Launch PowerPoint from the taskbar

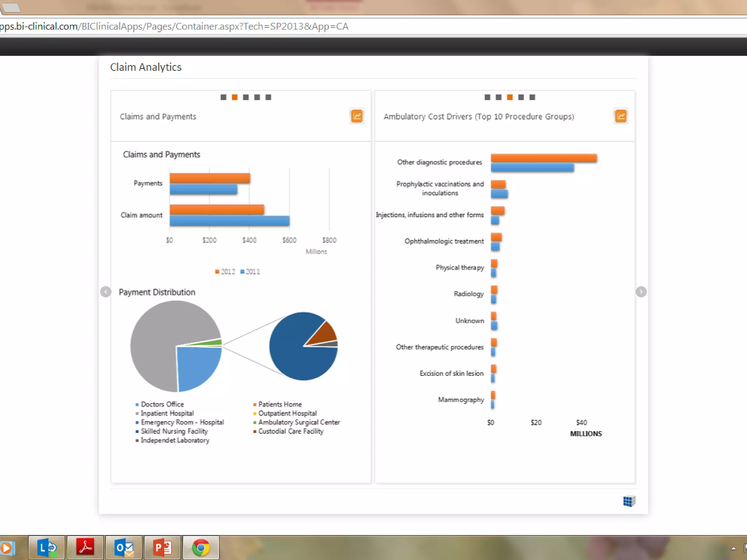(x=162, y=548)
